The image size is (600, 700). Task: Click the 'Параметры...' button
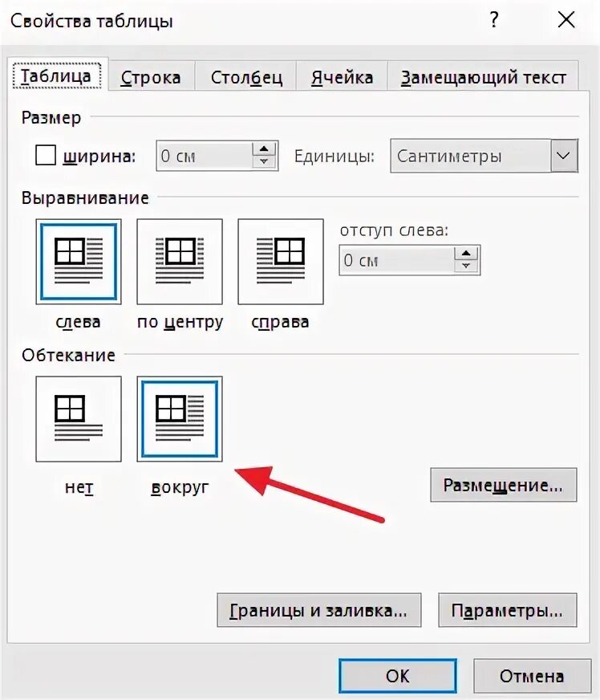click(507, 610)
